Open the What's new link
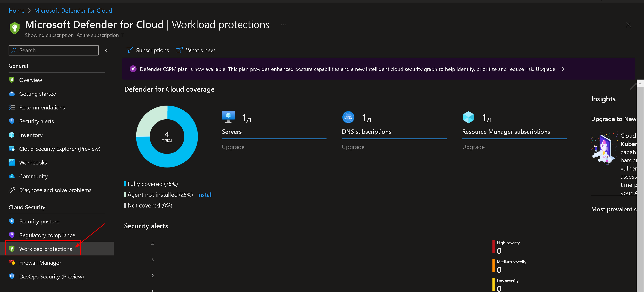The image size is (644, 292). [x=195, y=50]
